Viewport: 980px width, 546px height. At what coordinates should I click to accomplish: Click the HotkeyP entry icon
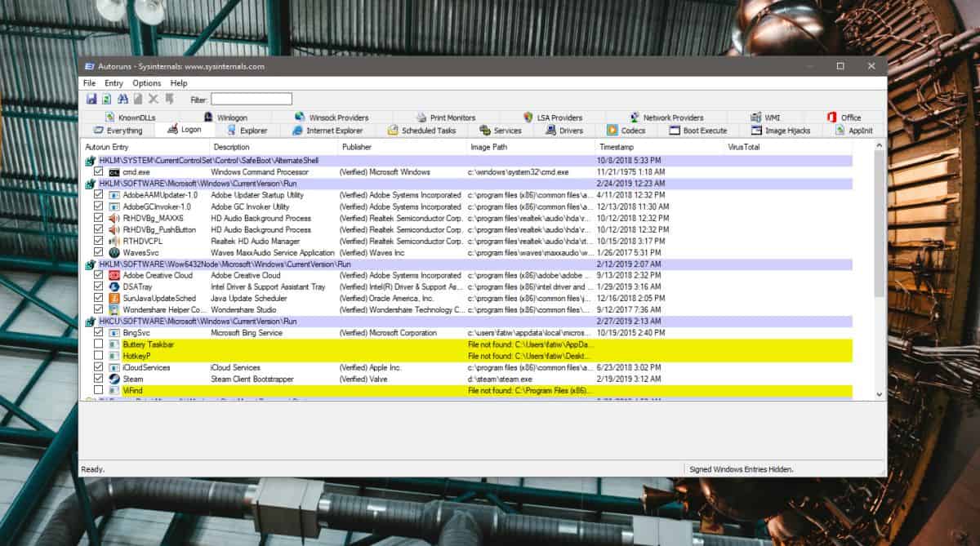(x=114, y=356)
